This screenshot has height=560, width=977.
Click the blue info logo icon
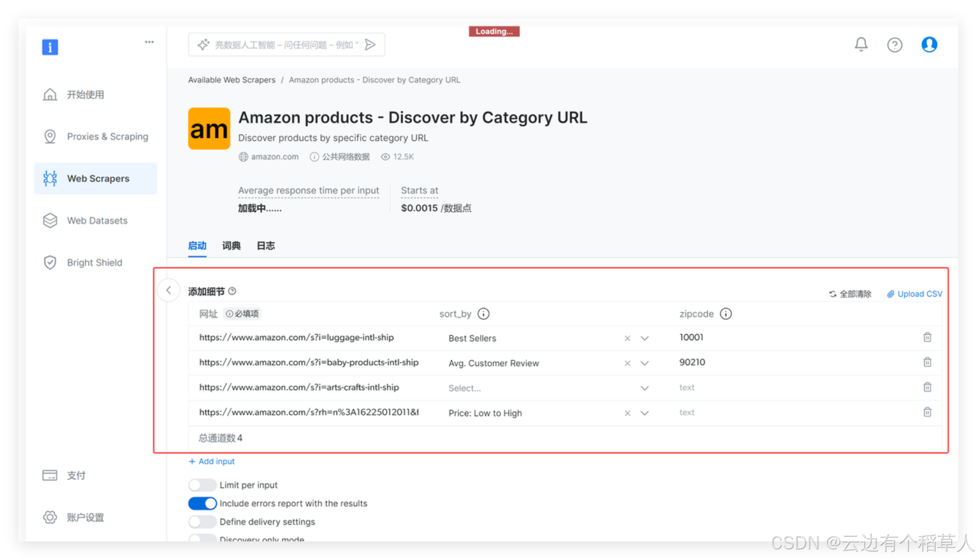click(x=50, y=47)
